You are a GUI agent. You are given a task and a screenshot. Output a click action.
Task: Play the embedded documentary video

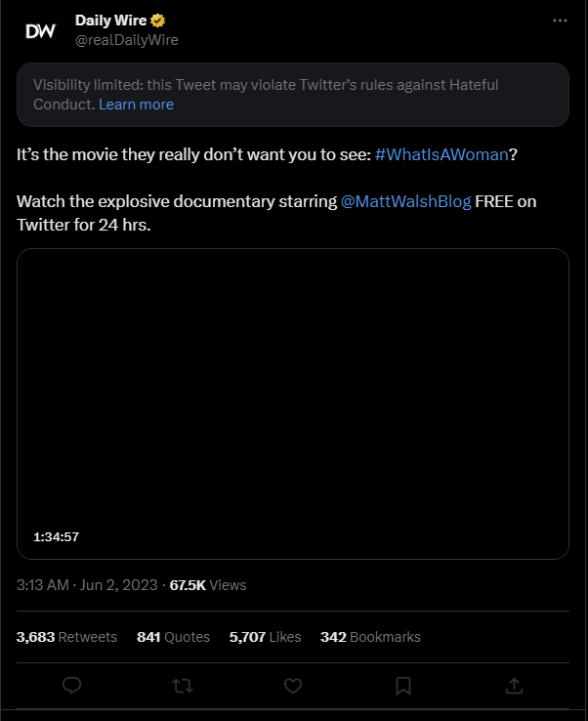pyautogui.click(x=293, y=403)
